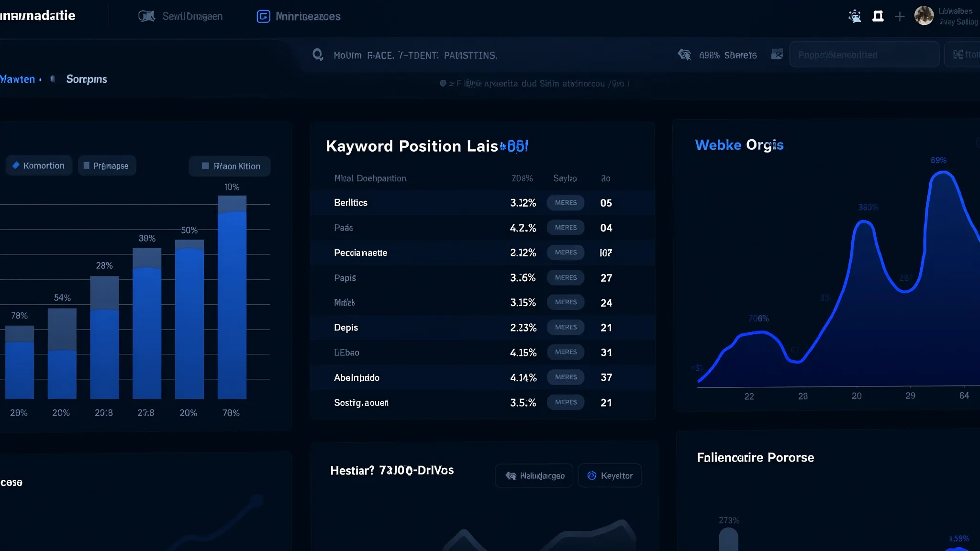Click the image icon beside Sharets
The width and height of the screenshot is (980, 551).
coord(777,54)
